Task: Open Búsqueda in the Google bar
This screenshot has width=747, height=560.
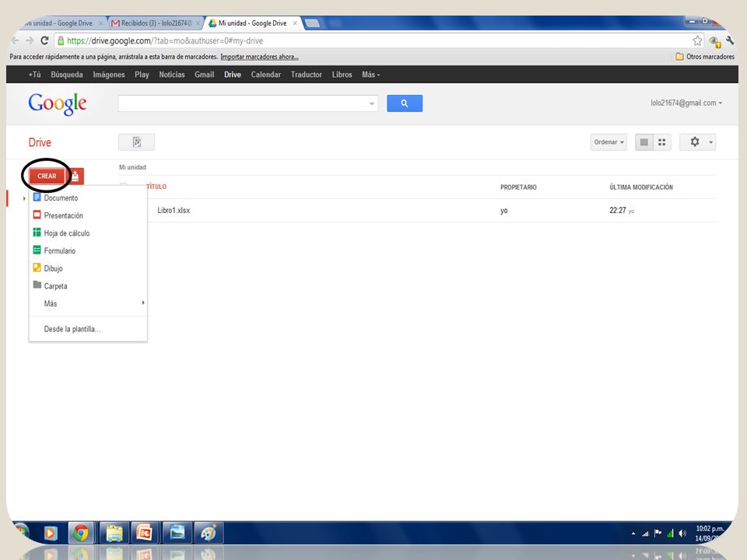Action: click(x=67, y=75)
